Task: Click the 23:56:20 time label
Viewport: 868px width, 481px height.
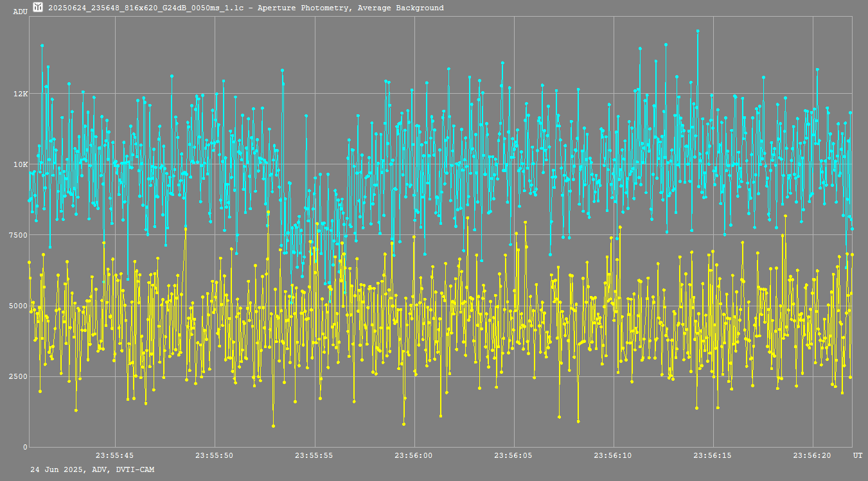Action: [812, 455]
